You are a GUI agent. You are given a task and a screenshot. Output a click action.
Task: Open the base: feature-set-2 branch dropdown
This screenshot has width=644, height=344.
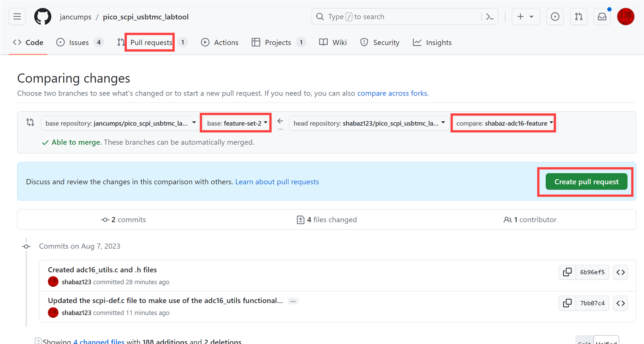point(236,123)
